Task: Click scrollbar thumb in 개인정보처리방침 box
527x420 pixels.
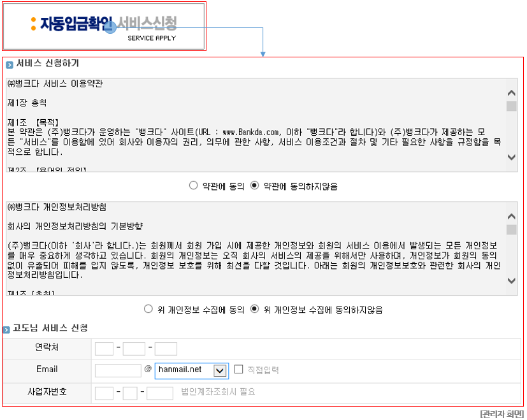Action: click(x=512, y=229)
